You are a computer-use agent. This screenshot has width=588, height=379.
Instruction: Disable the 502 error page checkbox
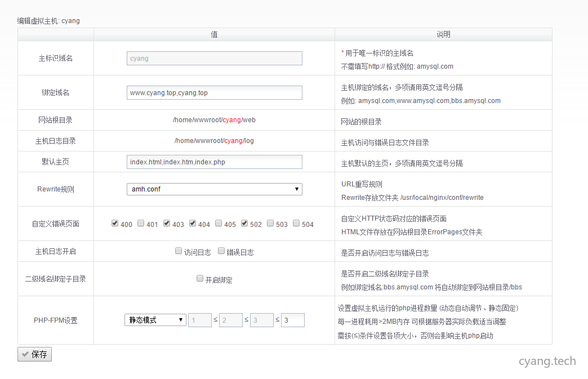point(244,223)
